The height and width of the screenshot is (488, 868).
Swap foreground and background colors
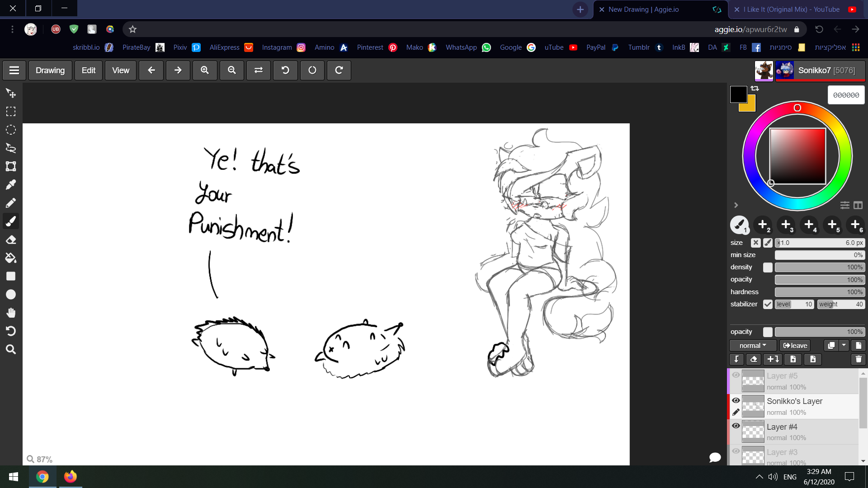(x=755, y=89)
